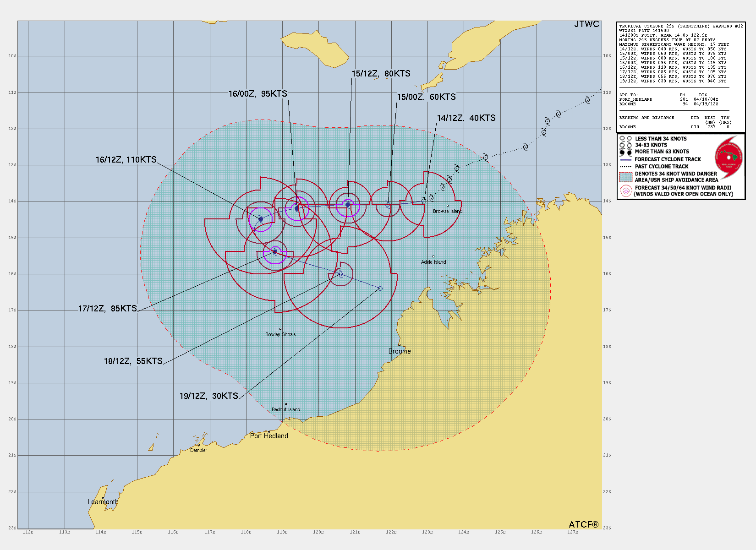Screen dimensions: 756x550
Task: Click the 'Bedout Island' place name
Action: coord(286,410)
